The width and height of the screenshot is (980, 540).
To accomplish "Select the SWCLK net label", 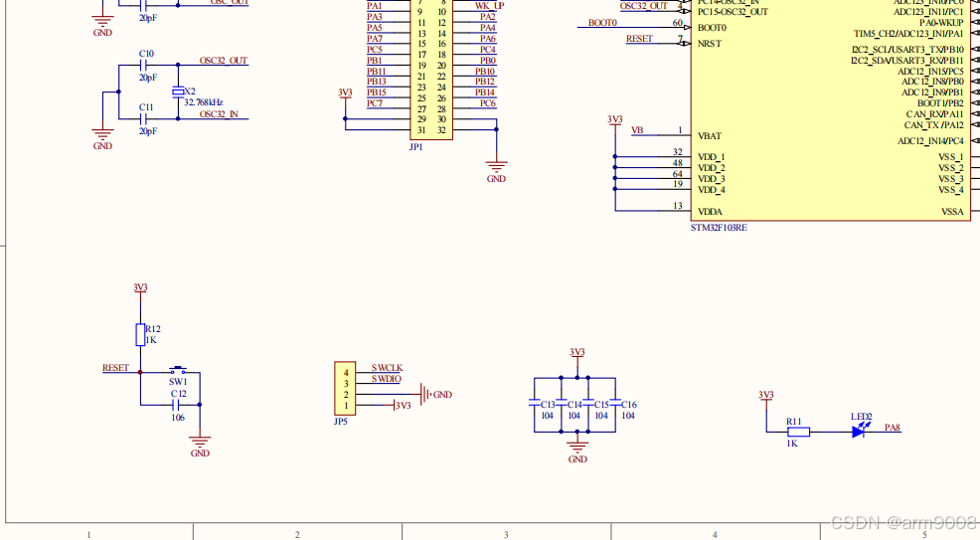I will 387,368.
